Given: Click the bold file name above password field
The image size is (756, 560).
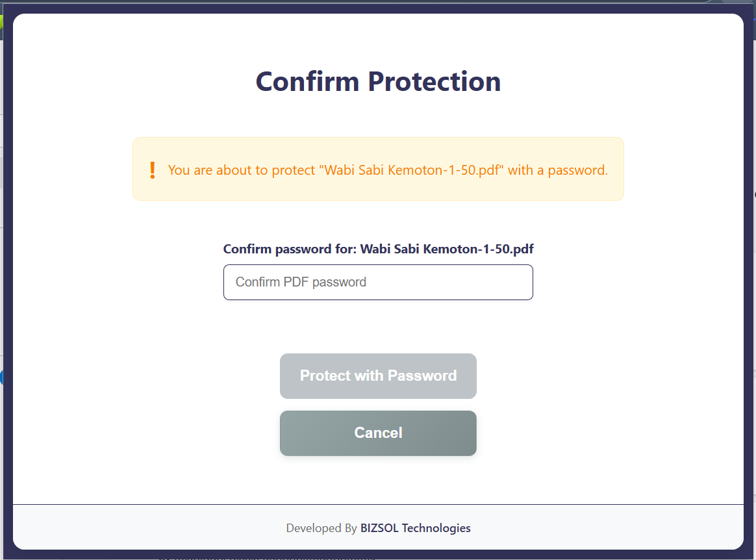Looking at the screenshot, I should 447,249.
